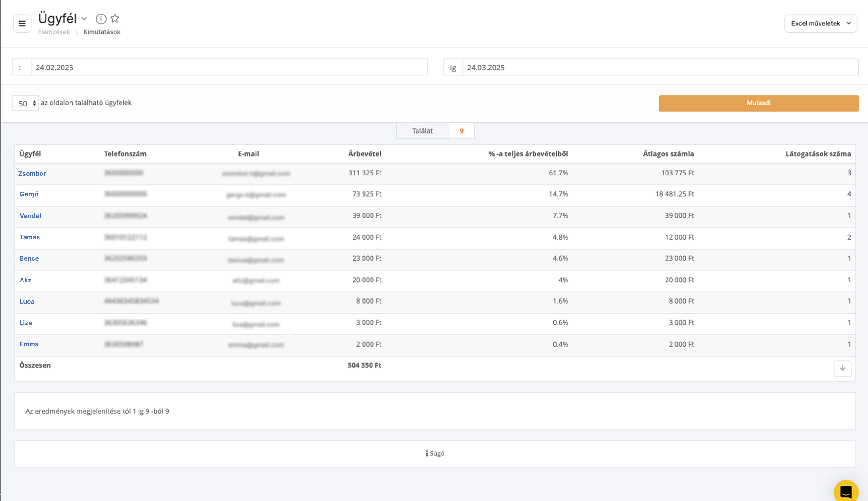The width and height of the screenshot is (868, 501).
Task: Click the end date field 24.03.2025
Action: [660, 68]
